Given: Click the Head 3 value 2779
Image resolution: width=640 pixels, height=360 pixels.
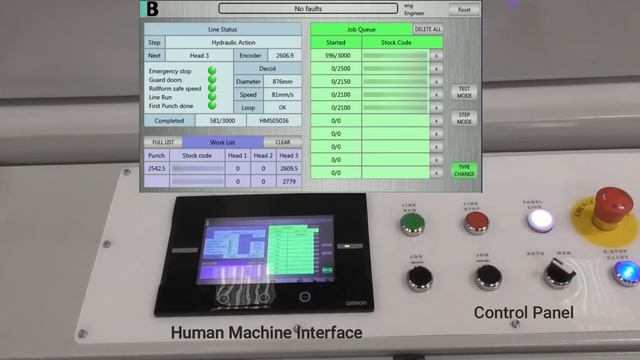Looking at the screenshot, I should (x=289, y=181).
